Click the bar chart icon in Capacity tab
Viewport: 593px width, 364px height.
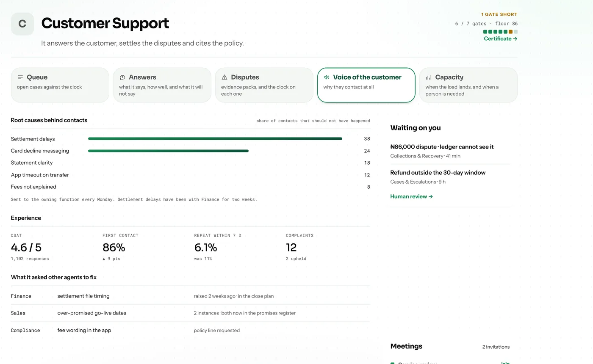(429, 77)
